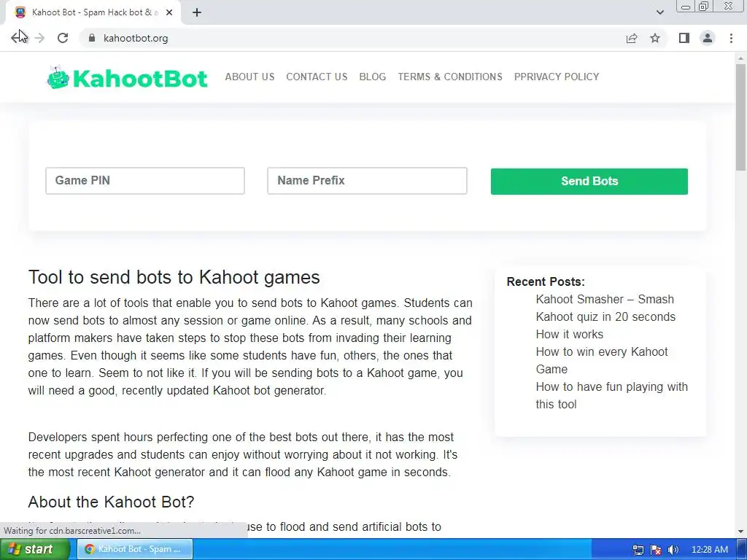Open How to win every Kahoot Game

(x=602, y=360)
